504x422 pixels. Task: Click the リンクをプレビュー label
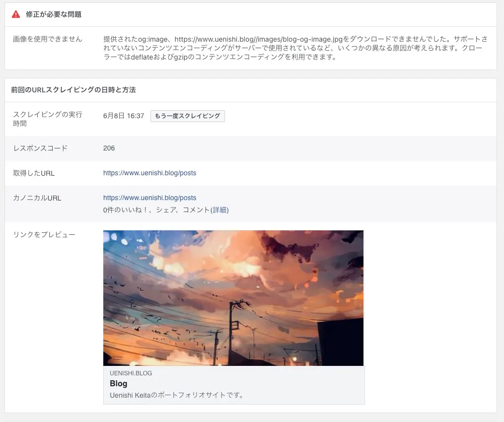pos(44,234)
